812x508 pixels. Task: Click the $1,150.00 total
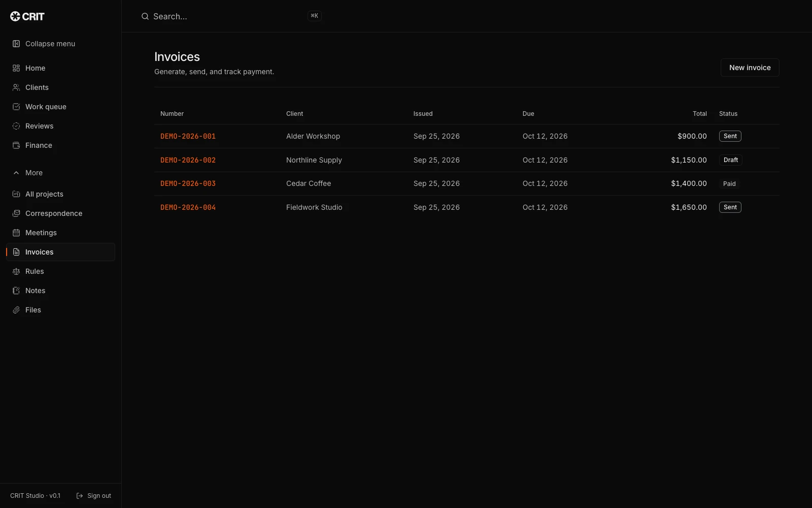click(689, 160)
